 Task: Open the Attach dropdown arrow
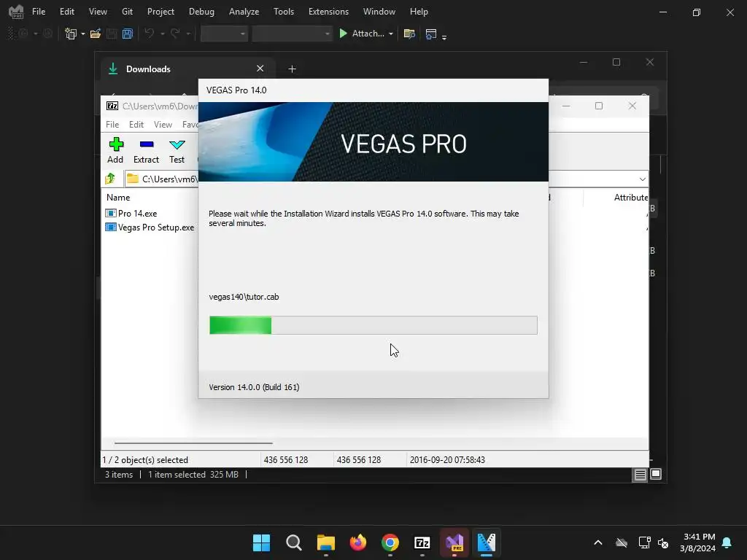point(391,34)
